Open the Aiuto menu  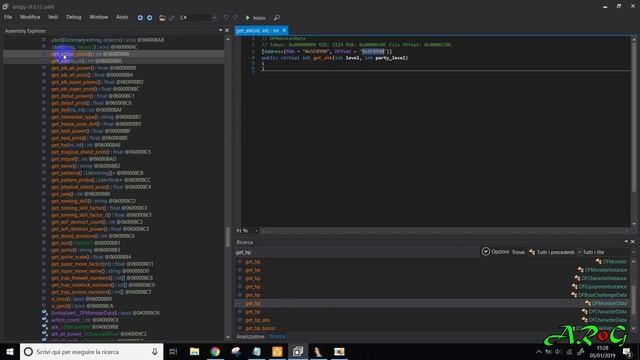tap(122, 17)
